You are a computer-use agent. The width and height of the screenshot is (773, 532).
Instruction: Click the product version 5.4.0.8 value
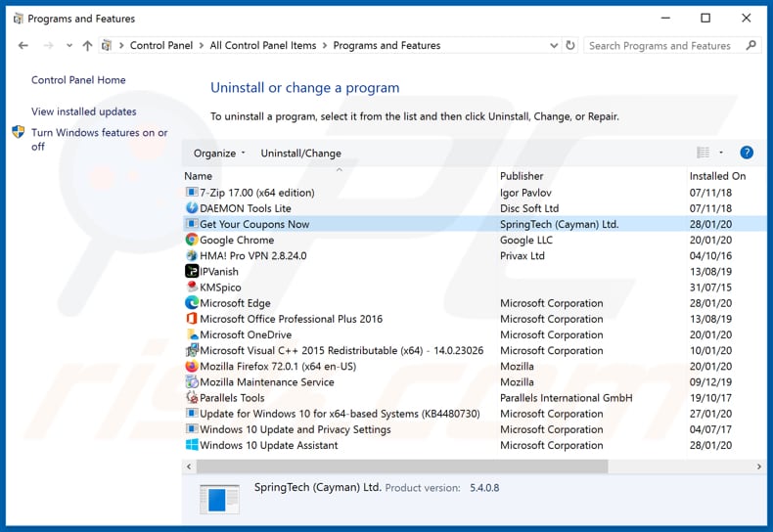pos(484,488)
